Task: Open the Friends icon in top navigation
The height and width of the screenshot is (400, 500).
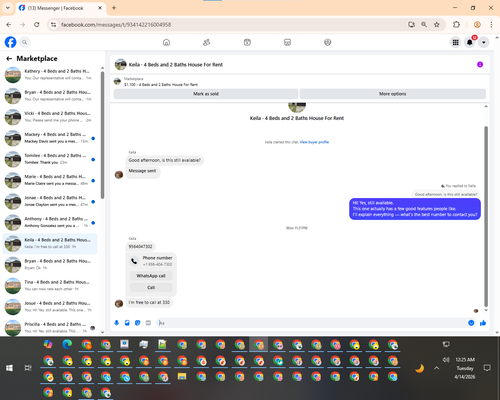Action: (x=207, y=42)
